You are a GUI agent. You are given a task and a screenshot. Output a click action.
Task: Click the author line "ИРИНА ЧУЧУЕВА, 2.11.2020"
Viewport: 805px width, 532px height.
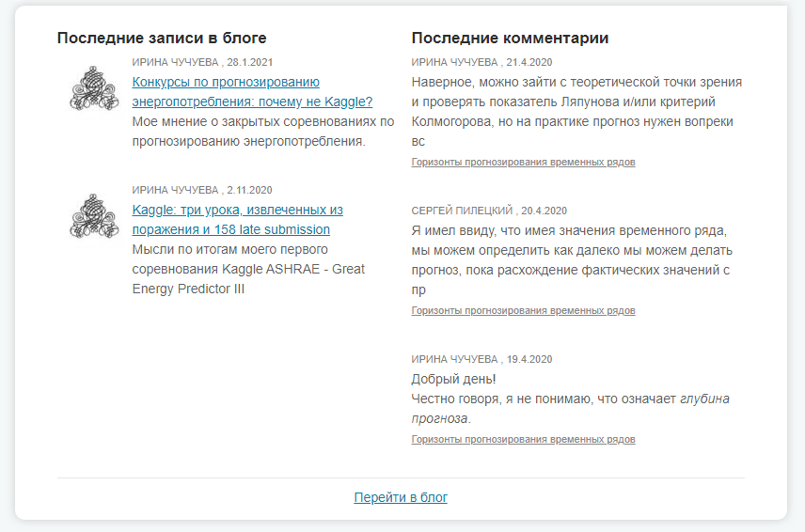tap(202, 190)
